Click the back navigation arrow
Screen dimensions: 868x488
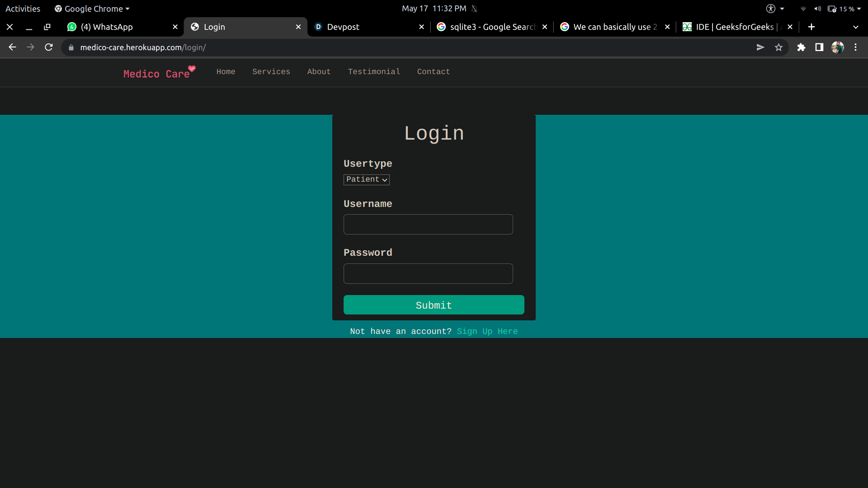coord(12,47)
